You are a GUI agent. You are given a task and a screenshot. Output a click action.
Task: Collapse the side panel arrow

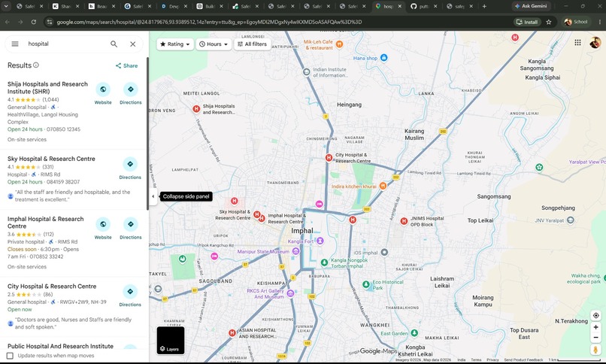click(x=153, y=196)
